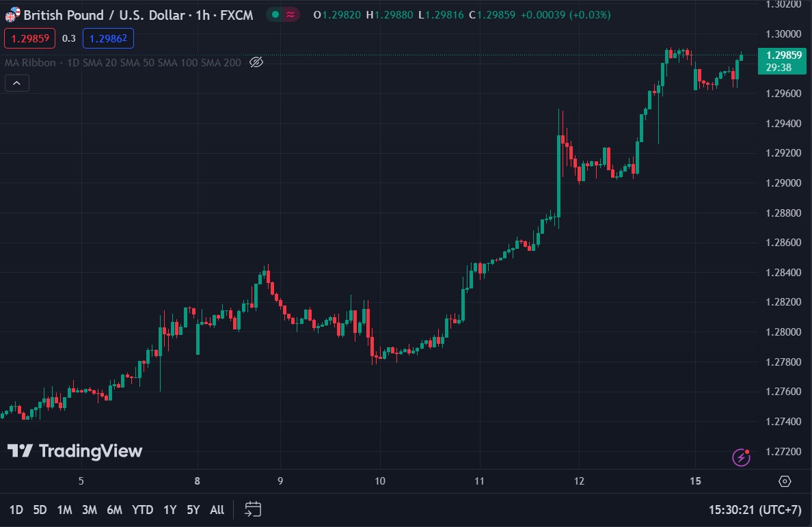The width and height of the screenshot is (812, 527).
Task: Select the 3M time range
Action: click(x=89, y=510)
